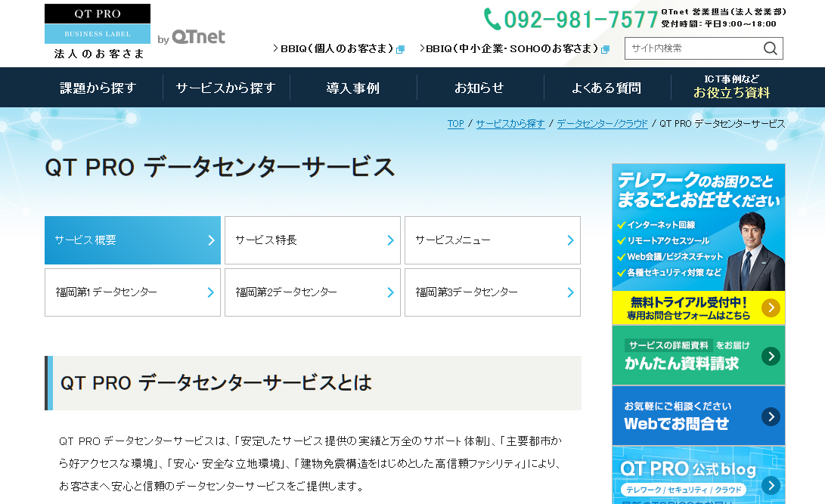The height and width of the screenshot is (504, 825).
Task: Click the QT PRO 公式blog banner
Action: [x=699, y=475]
